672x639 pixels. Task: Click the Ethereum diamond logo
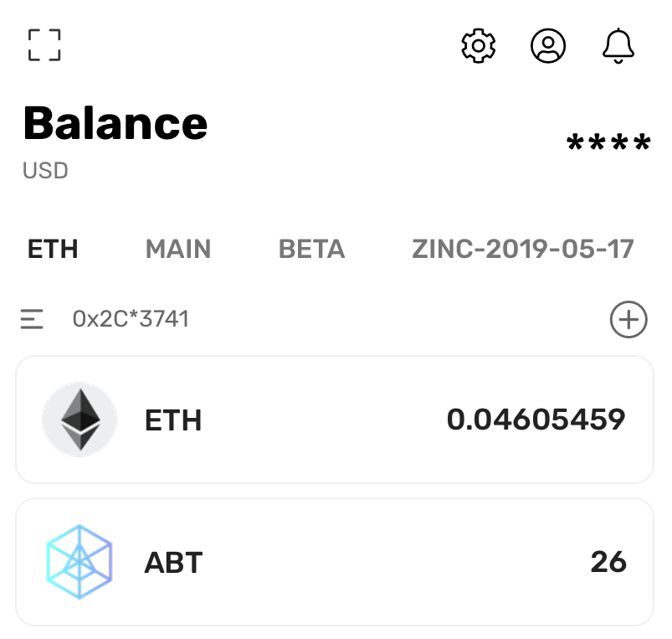pos(79,420)
